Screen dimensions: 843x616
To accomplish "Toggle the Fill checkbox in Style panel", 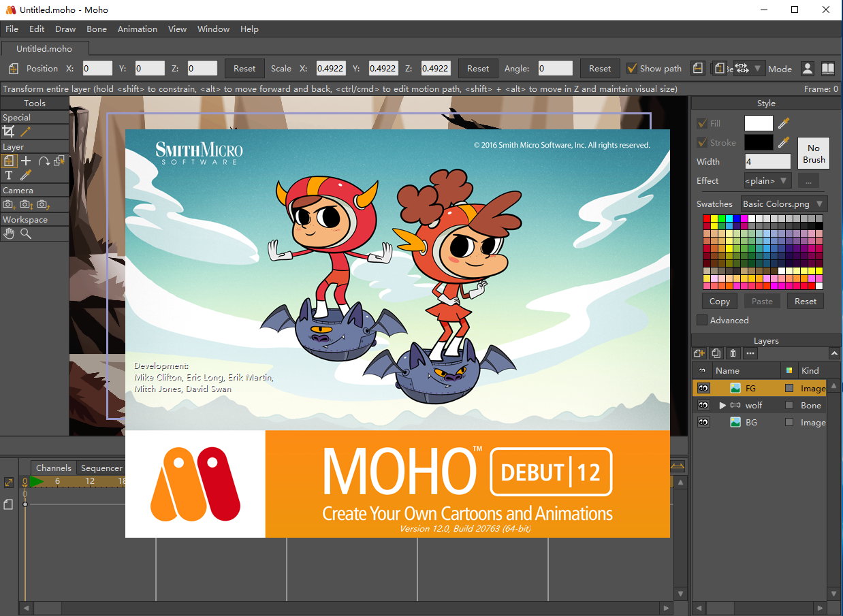I will (702, 123).
